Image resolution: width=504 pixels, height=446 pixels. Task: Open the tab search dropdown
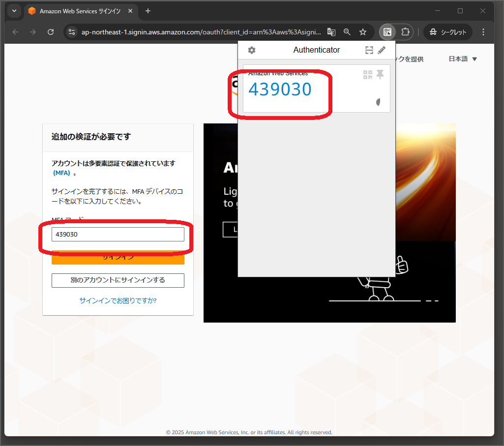point(14,11)
